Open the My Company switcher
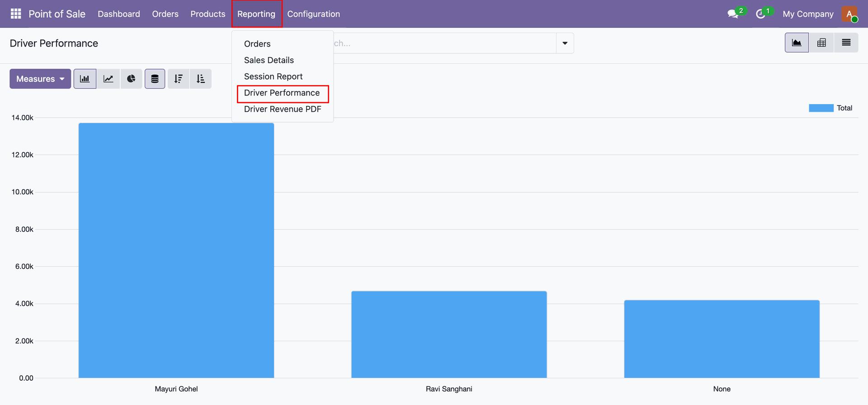This screenshot has height=405, width=868. 808,14
